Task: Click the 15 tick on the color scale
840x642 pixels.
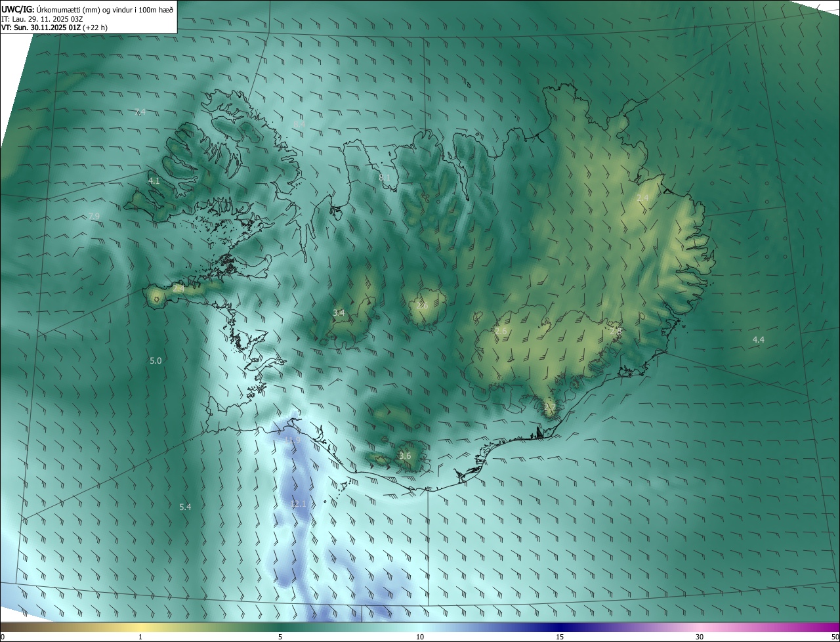Action: click(560, 637)
